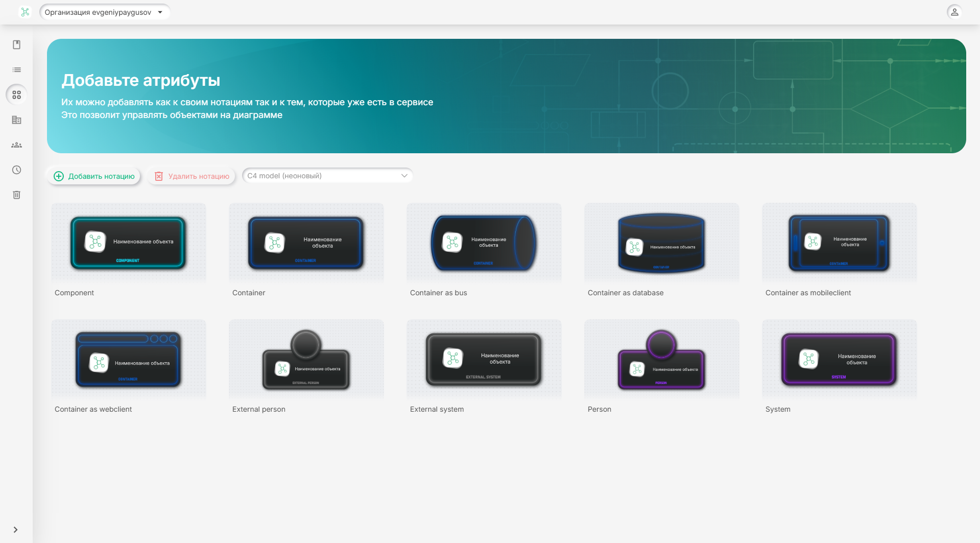Open the trash bin icon in the sidebar

[x=16, y=195]
